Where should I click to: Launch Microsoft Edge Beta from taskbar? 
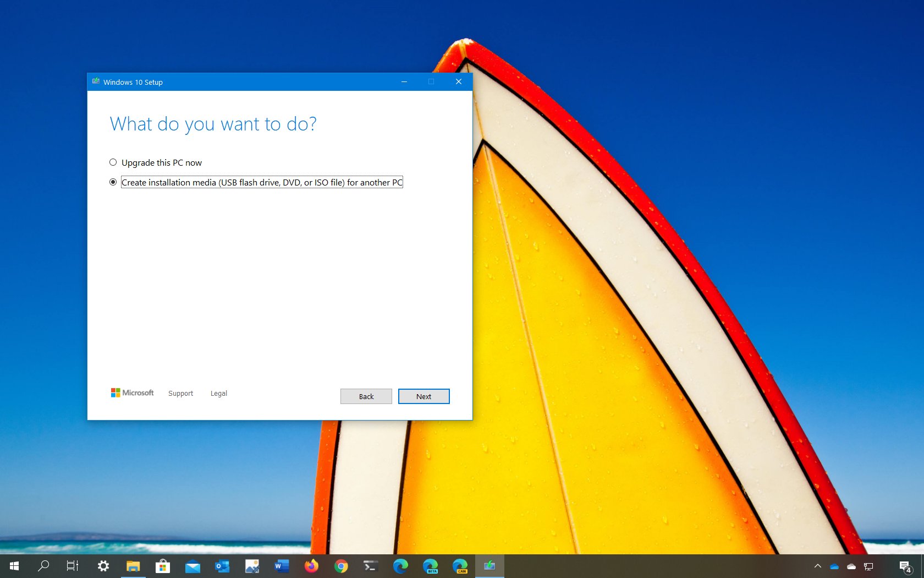430,566
